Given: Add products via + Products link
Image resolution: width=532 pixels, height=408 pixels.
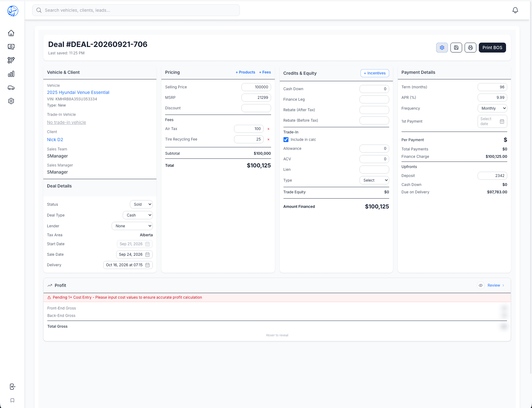Looking at the screenshot, I should [x=245, y=72].
